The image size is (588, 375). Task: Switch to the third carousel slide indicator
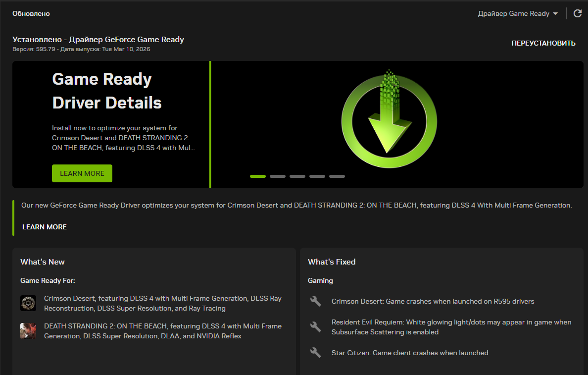(x=297, y=176)
